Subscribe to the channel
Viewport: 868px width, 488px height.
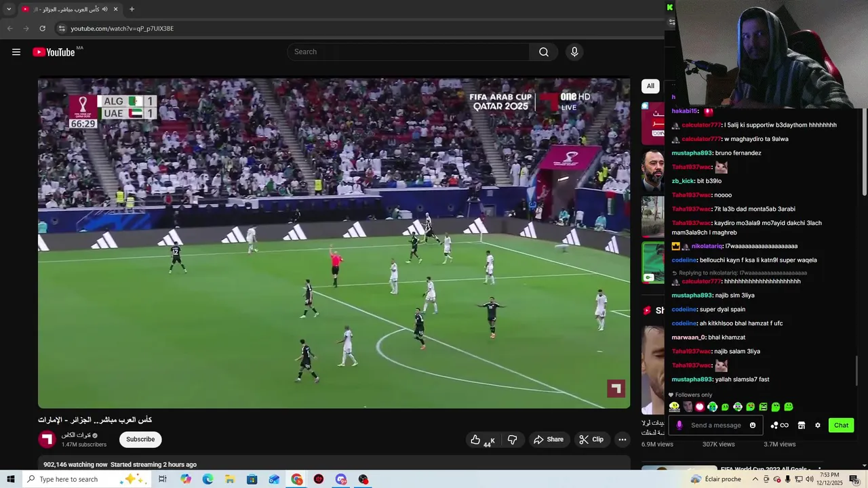[140, 439]
